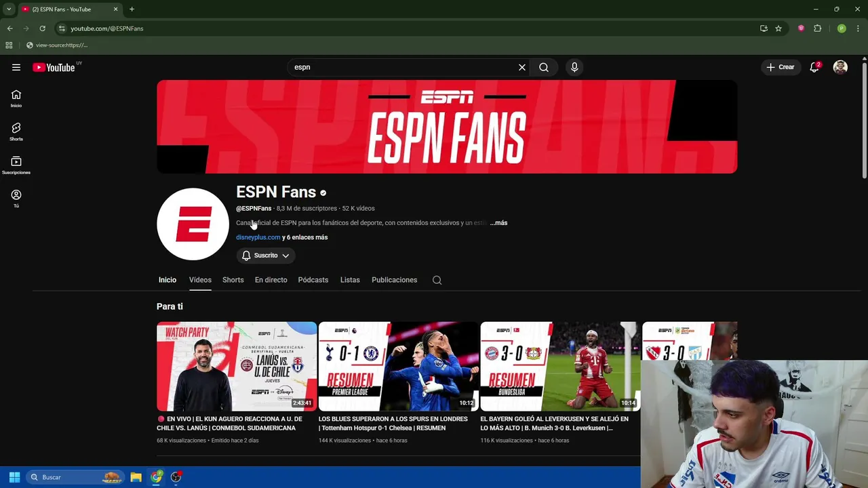The image size is (868, 488).
Task: Switch to the Publicaciones tab
Action: click(394, 280)
